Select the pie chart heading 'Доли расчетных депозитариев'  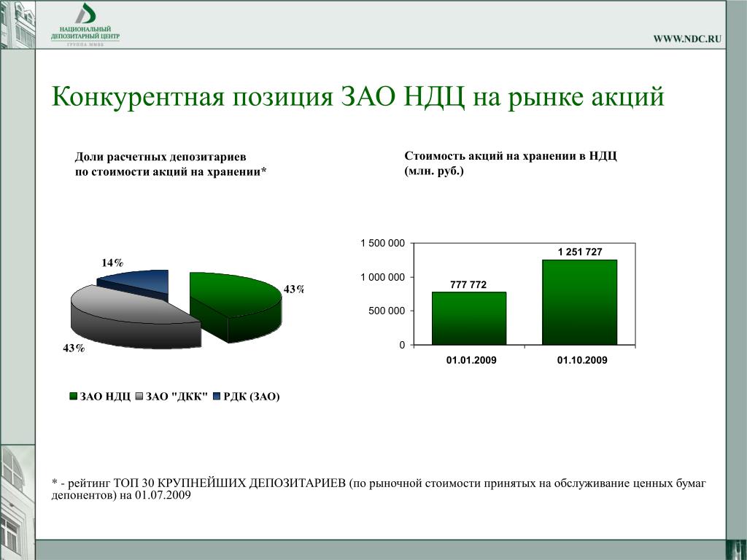170,164
